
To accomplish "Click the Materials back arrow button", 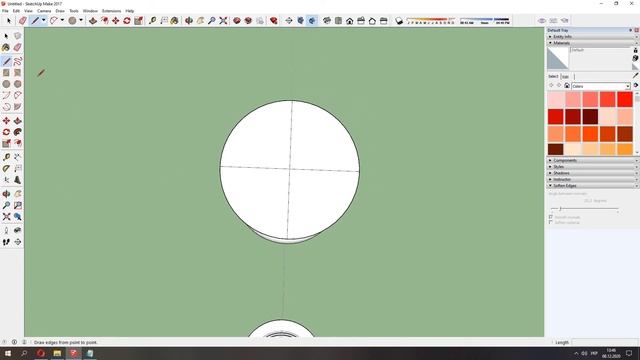I will click(551, 86).
